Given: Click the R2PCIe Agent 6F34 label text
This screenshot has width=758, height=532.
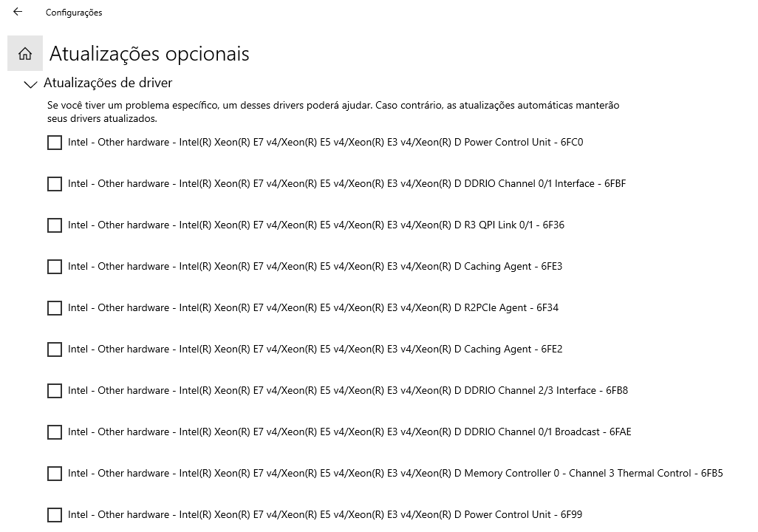Looking at the screenshot, I should pyautogui.click(x=313, y=307).
